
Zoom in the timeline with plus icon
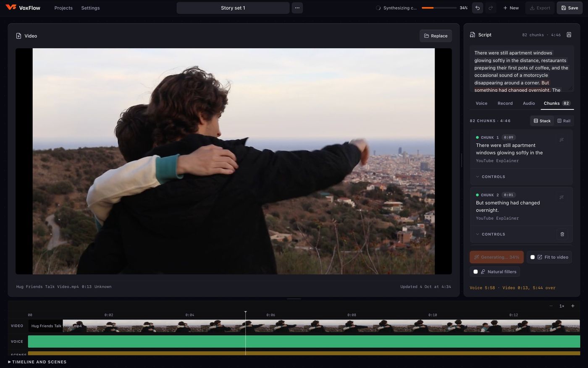coord(572,306)
